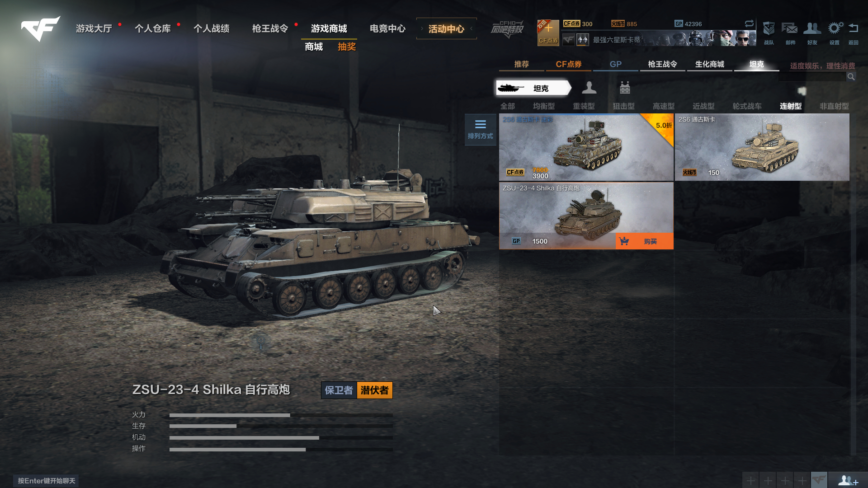Click the orange 购买 buy button
The image size is (868, 488).
point(644,241)
